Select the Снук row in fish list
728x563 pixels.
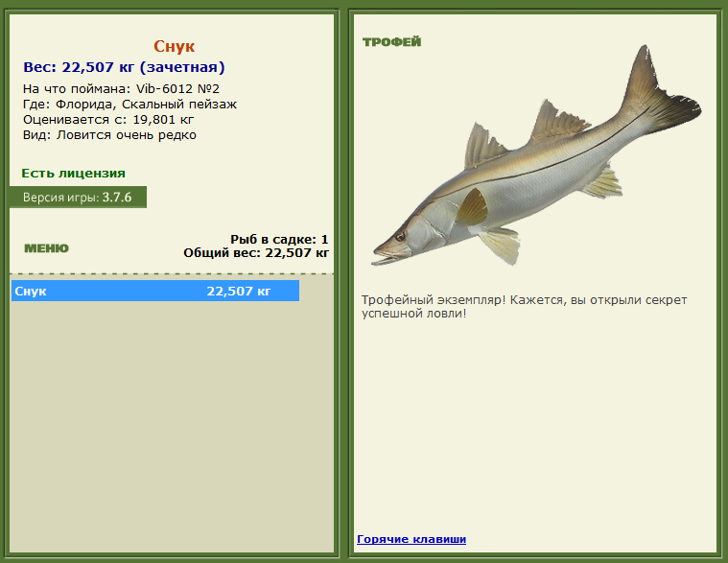(155, 291)
